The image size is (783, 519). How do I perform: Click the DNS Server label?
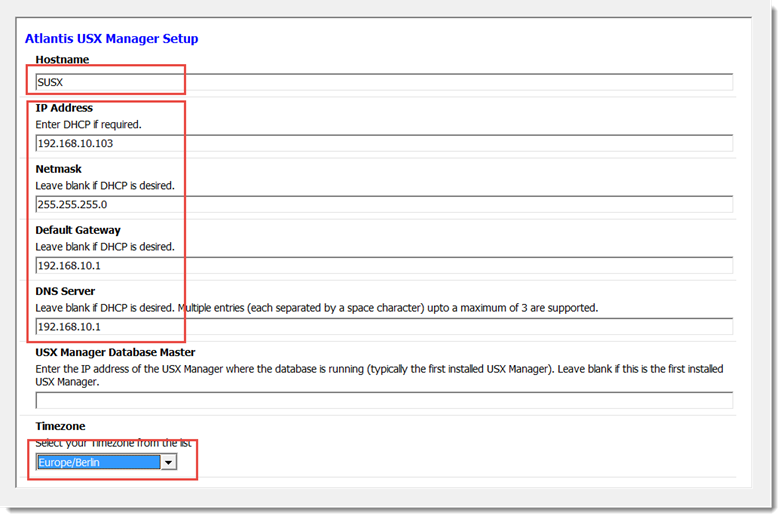(65, 291)
